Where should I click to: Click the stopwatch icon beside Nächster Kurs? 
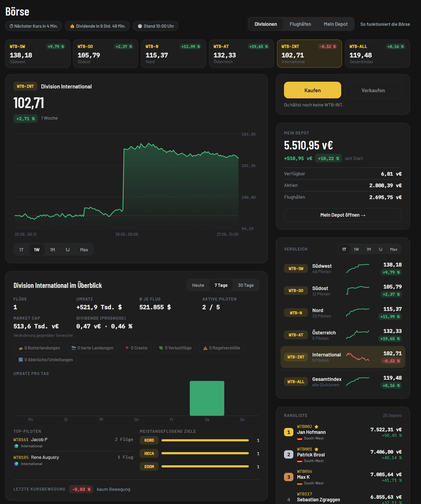tap(12, 26)
